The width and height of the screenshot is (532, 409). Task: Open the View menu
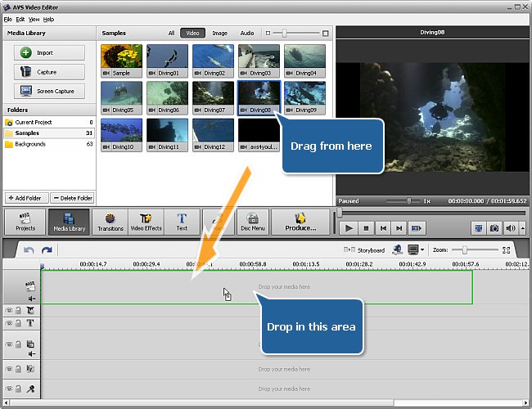tap(34, 20)
